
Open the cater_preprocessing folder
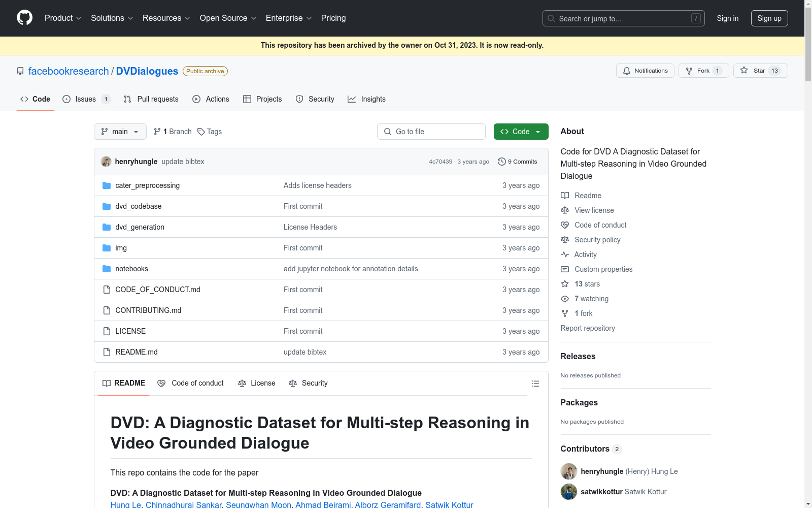147,185
